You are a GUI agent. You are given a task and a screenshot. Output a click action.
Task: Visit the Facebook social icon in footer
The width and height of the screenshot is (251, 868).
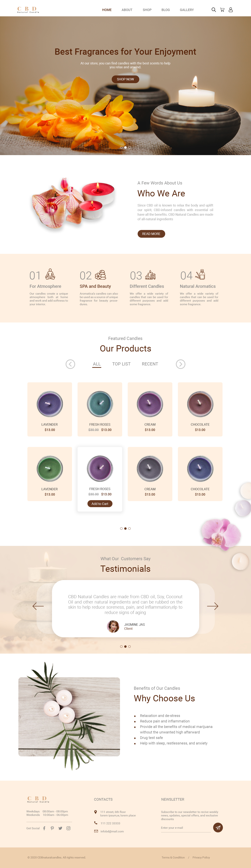pos(44,828)
